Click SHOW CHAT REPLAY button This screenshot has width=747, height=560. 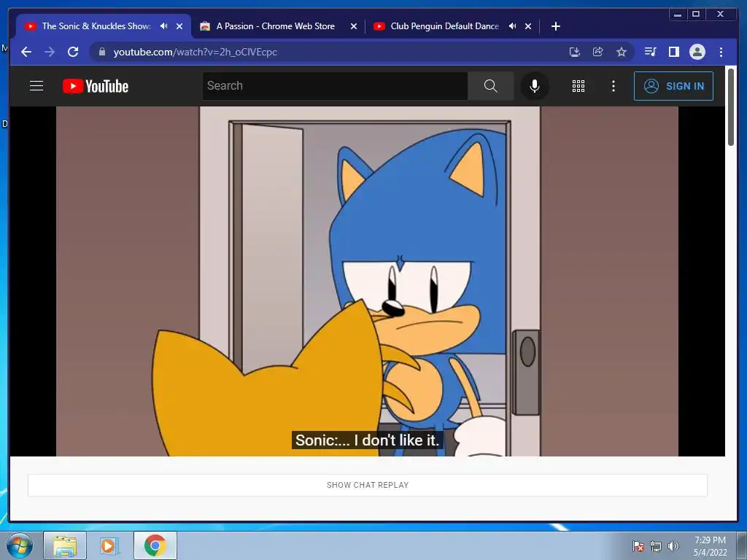coord(368,485)
